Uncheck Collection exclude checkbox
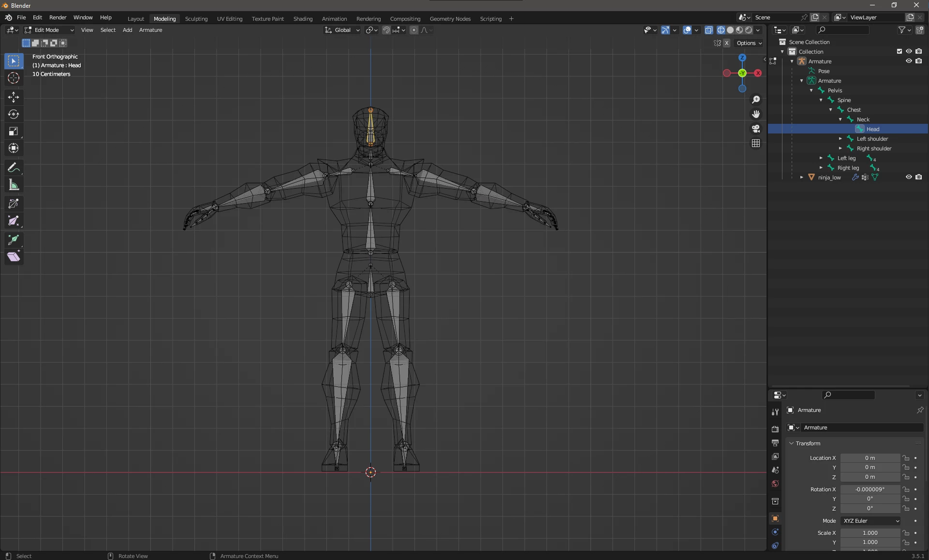The width and height of the screenshot is (929, 560). tap(899, 51)
